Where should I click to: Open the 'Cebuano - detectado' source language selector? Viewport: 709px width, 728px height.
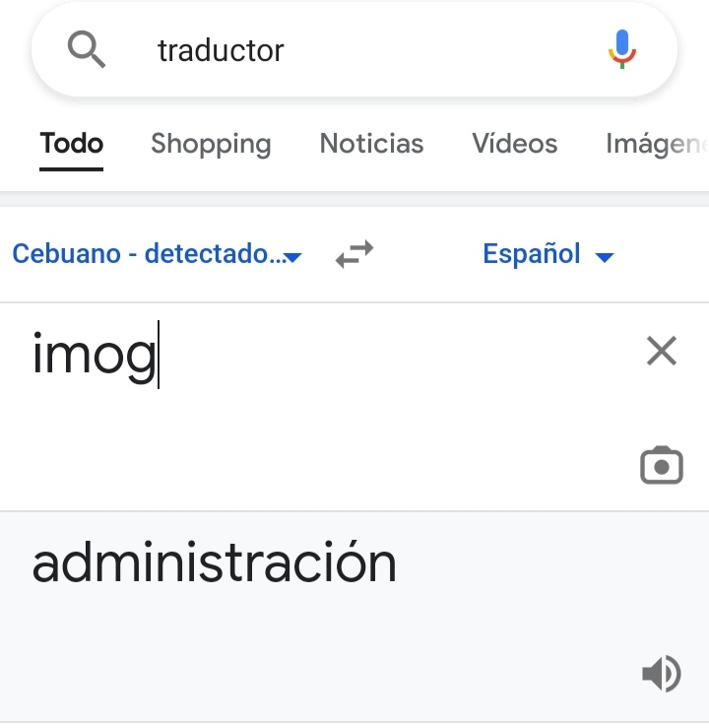148,255
